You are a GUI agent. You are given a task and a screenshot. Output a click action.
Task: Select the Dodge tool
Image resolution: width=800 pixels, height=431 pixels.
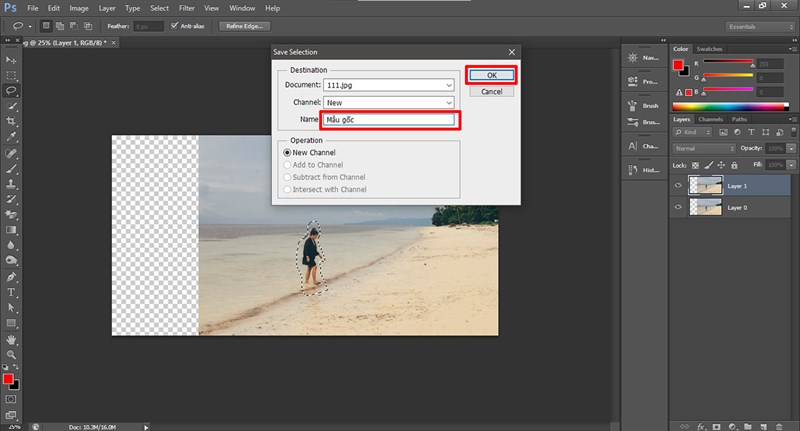pos(11,260)
